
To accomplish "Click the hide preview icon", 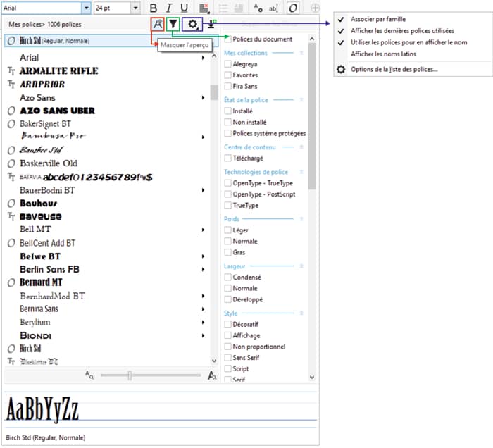I will point(158,24).
